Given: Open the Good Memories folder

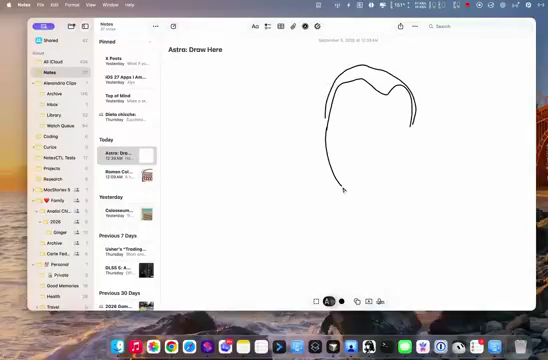Looking at the screenshot, I should tap(62, 286).
